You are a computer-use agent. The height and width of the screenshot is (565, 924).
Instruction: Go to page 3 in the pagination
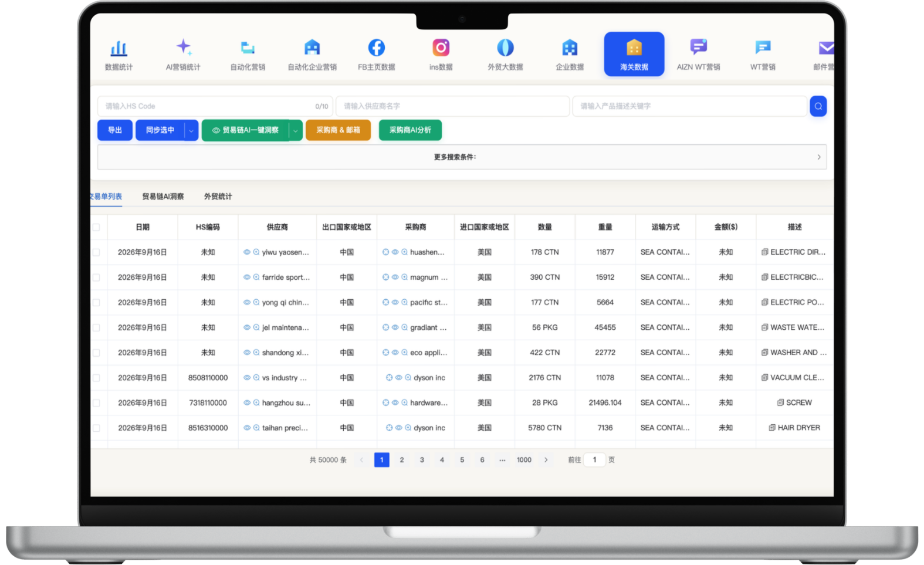pyautogui.click(x=422, y=460)
